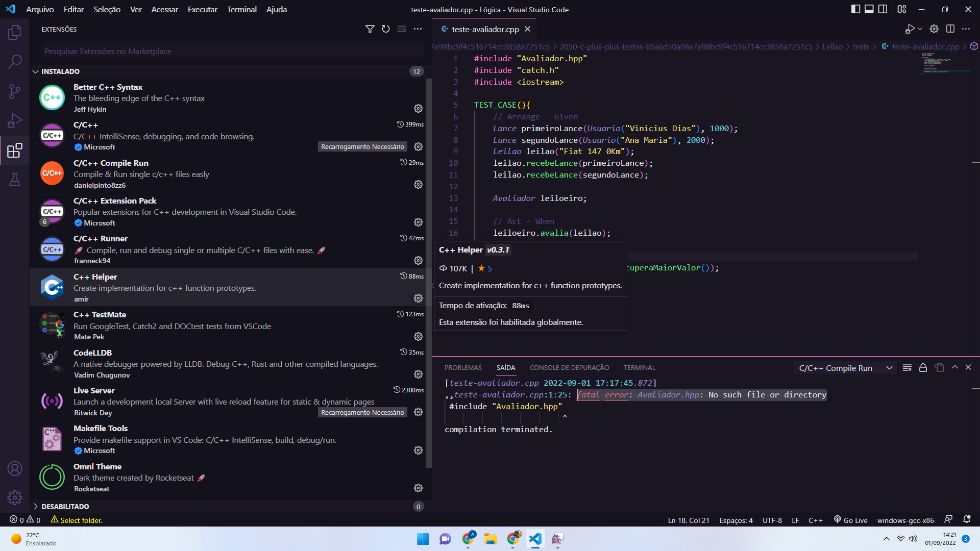This screenshot has height=551, width=980.
Task: Open the Seleção menu
Action: pyautogui.click(x=107, y=9)
